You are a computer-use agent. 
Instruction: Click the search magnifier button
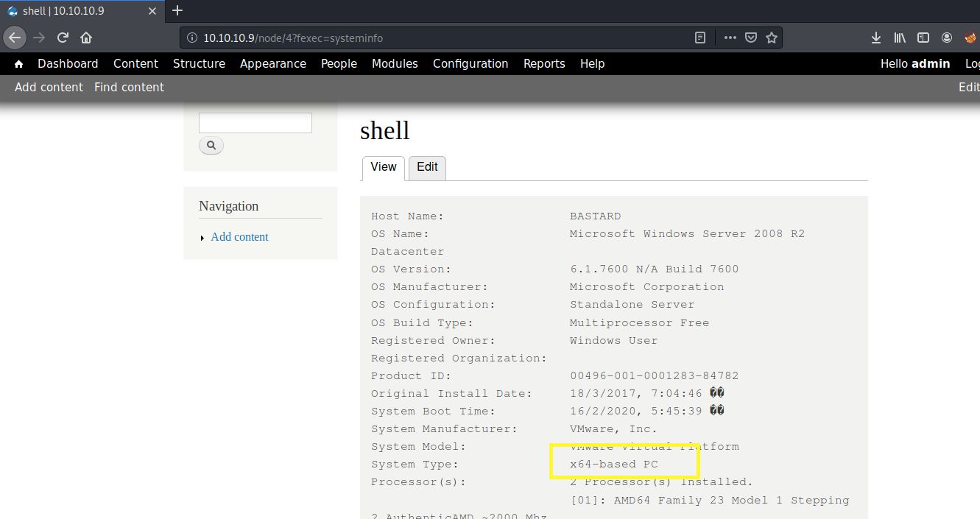click(x=211, y=146)
